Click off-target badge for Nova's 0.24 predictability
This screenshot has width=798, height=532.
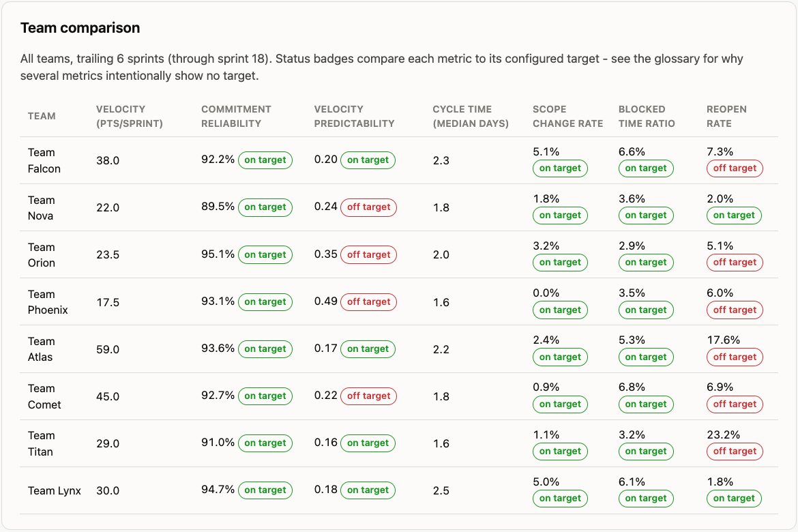pyautogui.click(x=368, y=207)
